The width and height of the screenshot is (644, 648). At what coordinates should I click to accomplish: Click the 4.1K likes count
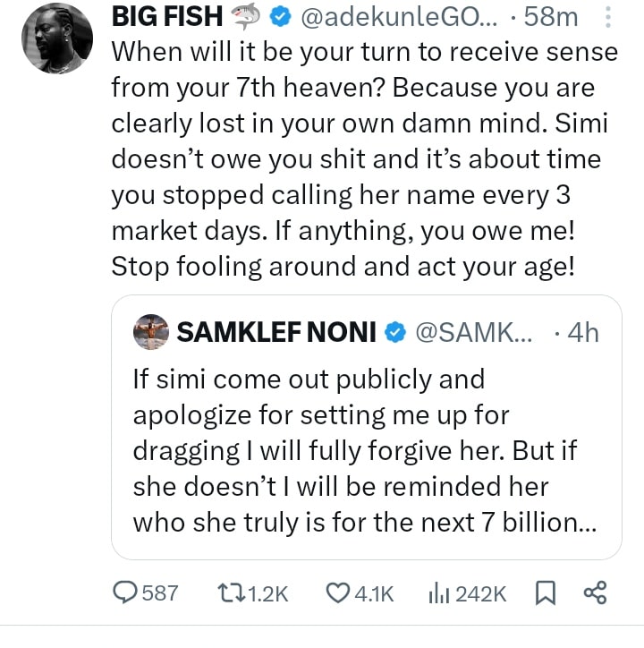[376, 593]
